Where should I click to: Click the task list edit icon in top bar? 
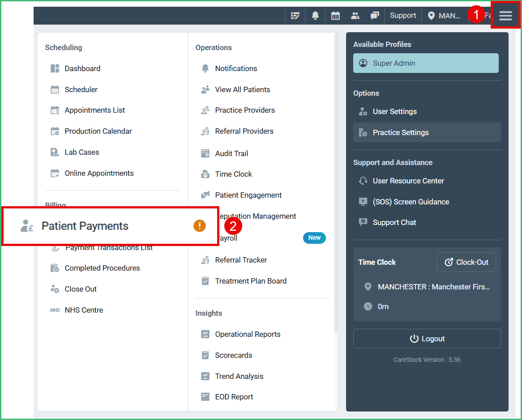tap(295, 16)
